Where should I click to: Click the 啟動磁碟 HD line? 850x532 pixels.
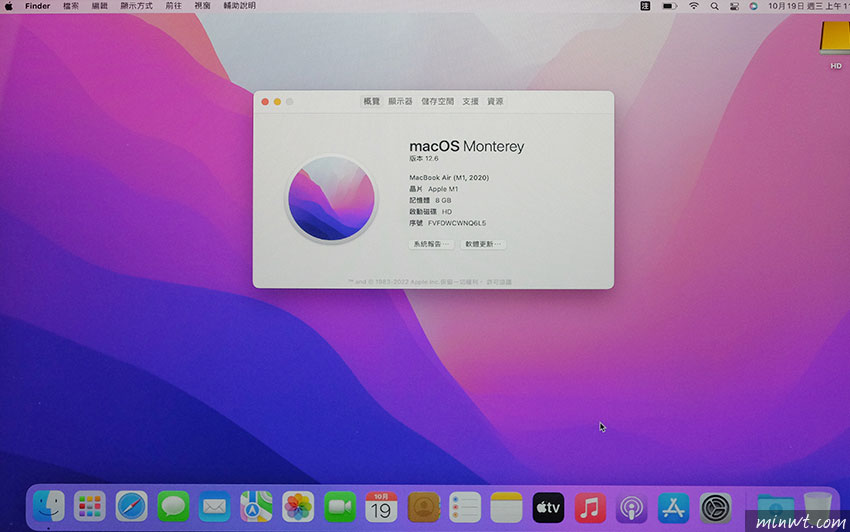point(431,211)
